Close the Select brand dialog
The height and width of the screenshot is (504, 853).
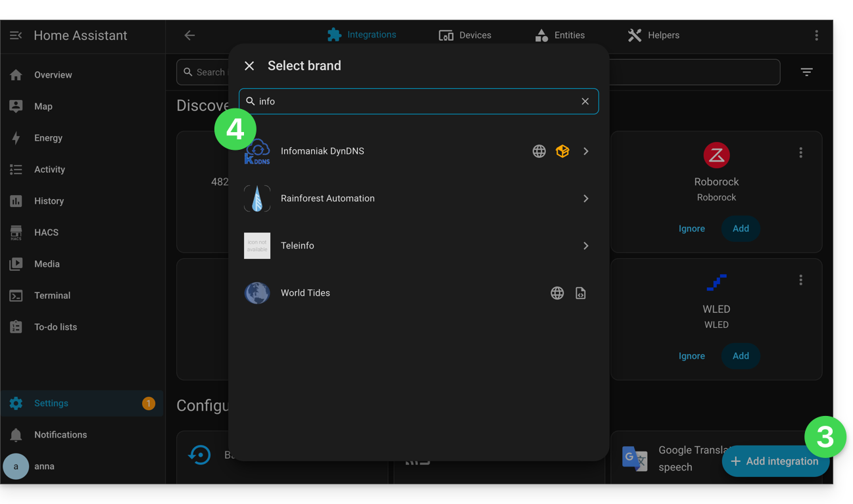coord(249,66)
